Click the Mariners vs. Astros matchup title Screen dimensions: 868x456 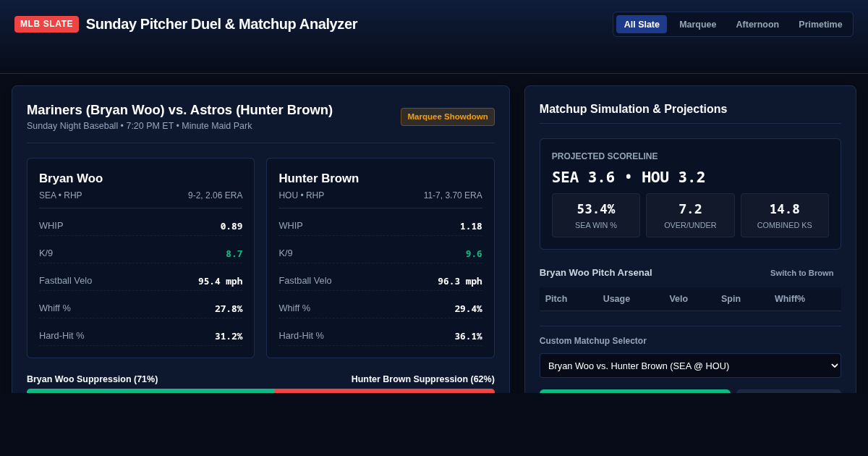(x=179, y=110)
